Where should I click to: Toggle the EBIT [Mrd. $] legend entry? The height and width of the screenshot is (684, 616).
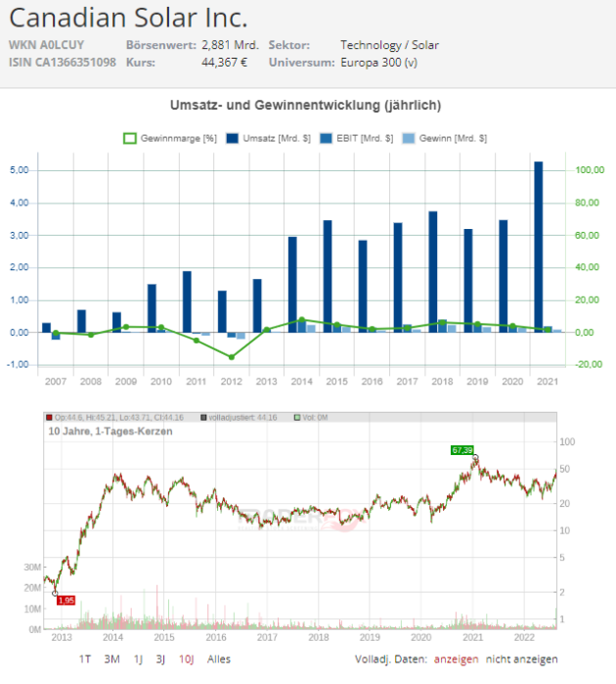coord(357,138)
